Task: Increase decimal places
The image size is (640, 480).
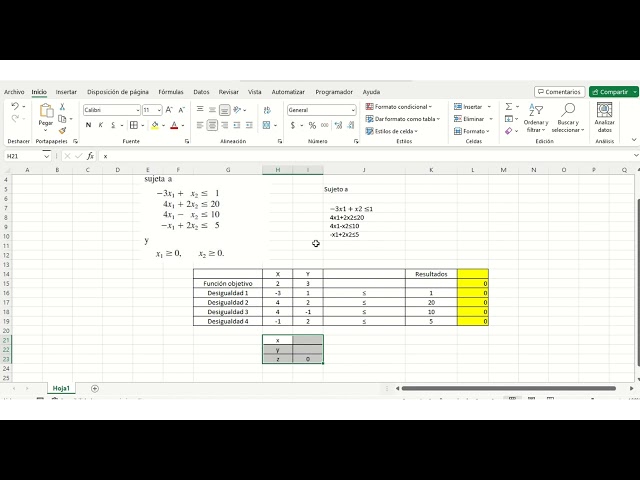Action: click(338, 125)
